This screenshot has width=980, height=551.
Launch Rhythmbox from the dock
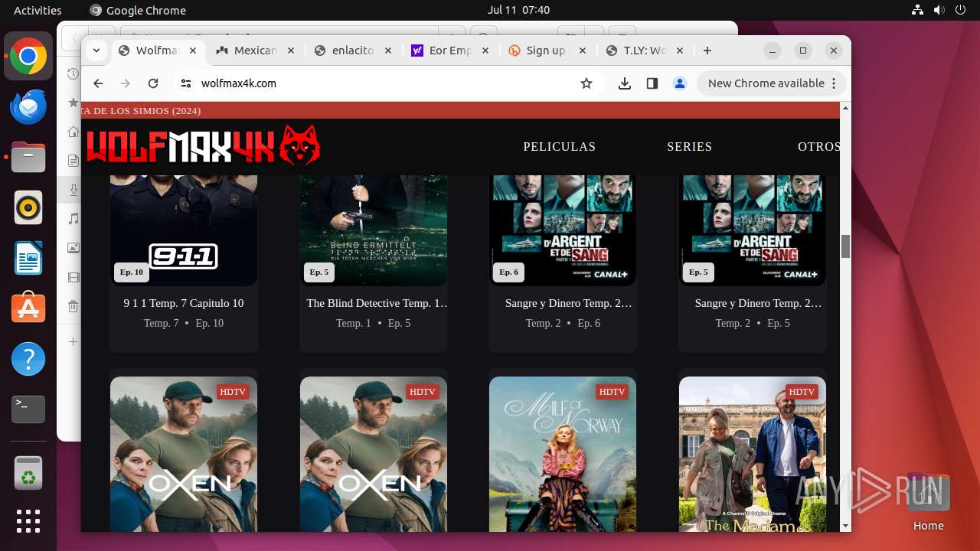point(28,207)
